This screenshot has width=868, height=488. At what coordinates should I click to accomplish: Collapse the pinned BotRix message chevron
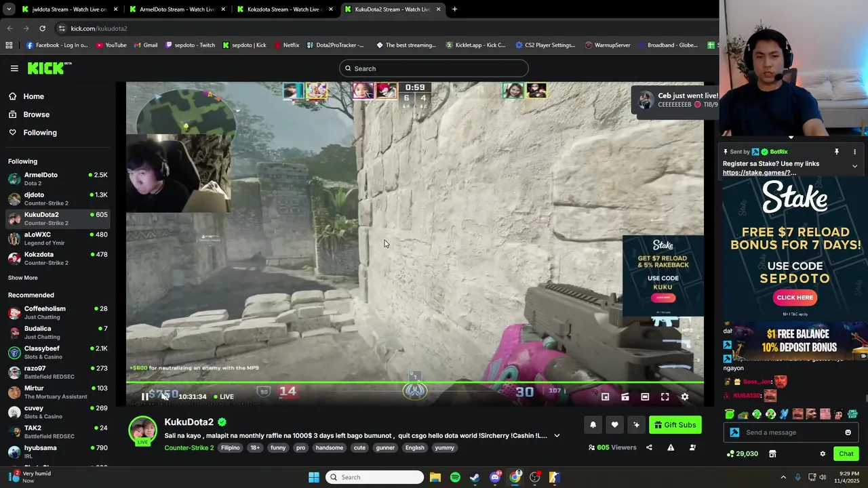point(854,166)
